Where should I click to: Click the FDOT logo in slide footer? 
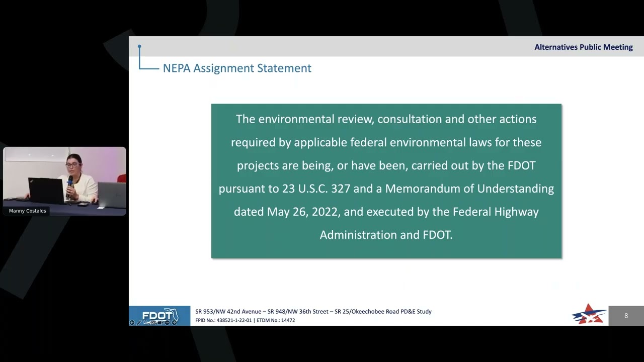[159, 315]
